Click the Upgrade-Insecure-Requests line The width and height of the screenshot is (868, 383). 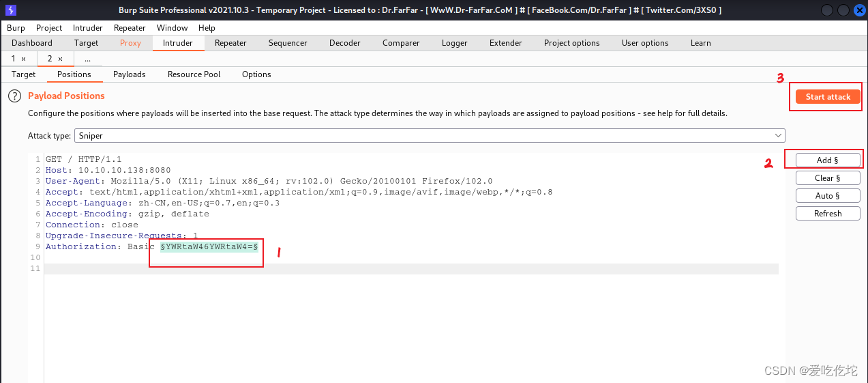tap(122, 236)
